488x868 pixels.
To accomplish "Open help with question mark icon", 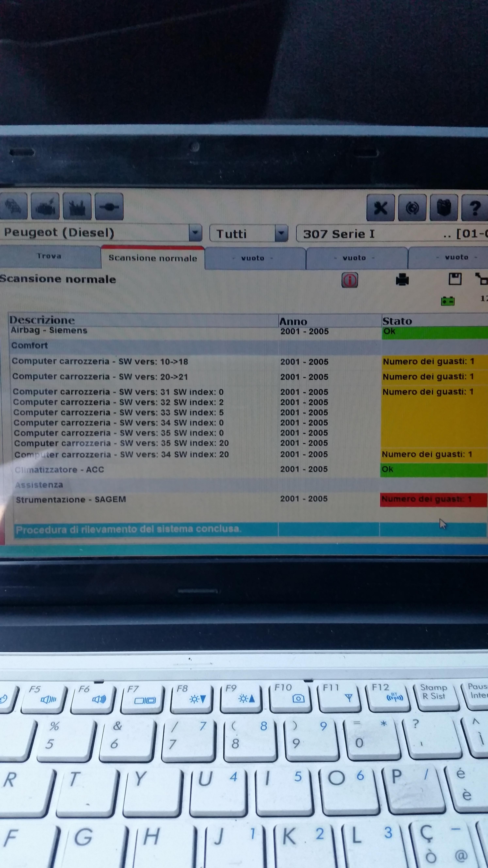I will [475, 208].
